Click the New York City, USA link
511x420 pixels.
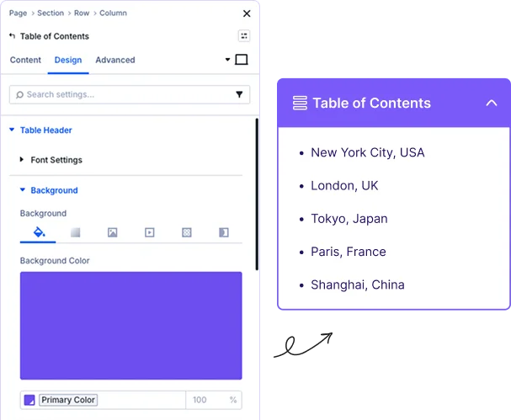[367, 152]
